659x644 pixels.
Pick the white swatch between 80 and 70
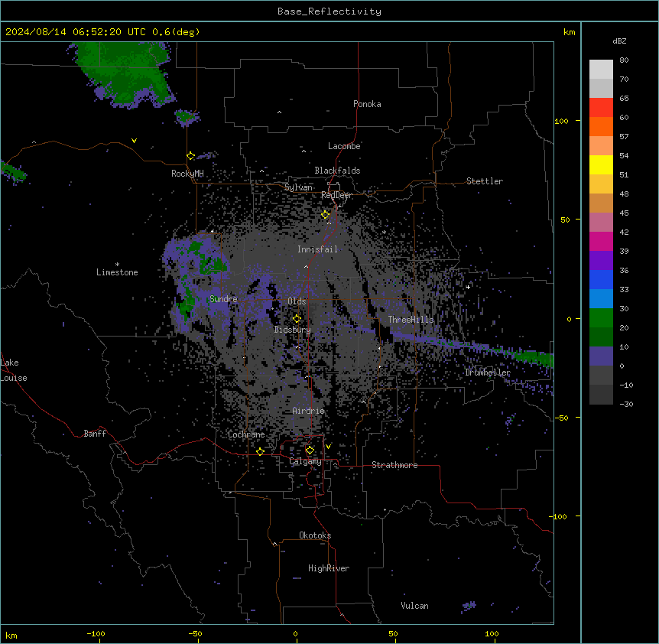pos(601,70)
